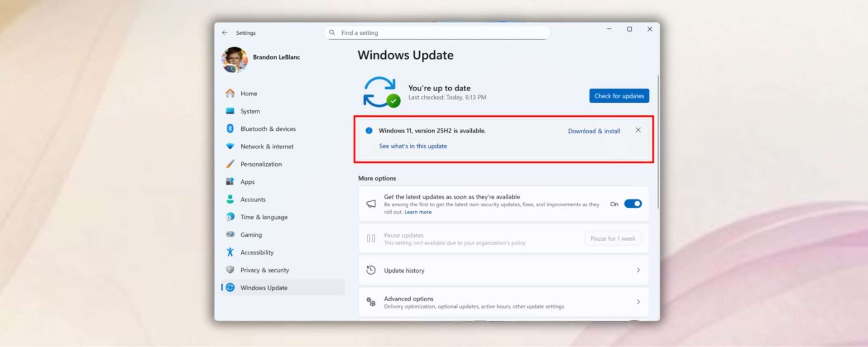Open Accounts settings label
The width and height of the screenshot is (868, 347).
(x=253, y=199)
